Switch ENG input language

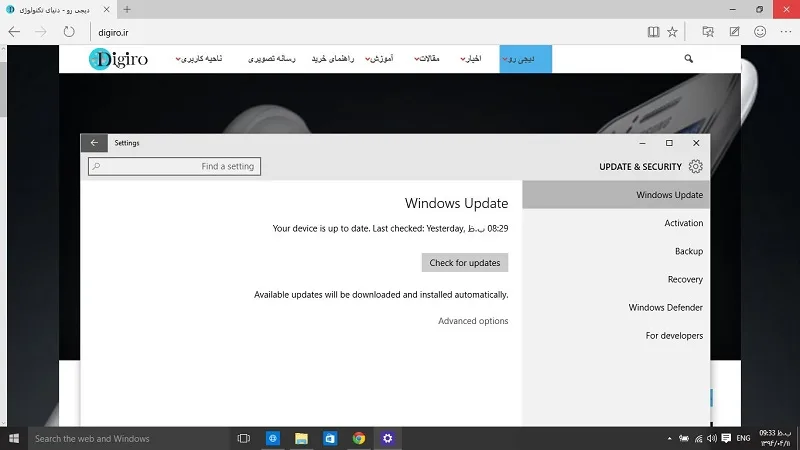[743, 438]
